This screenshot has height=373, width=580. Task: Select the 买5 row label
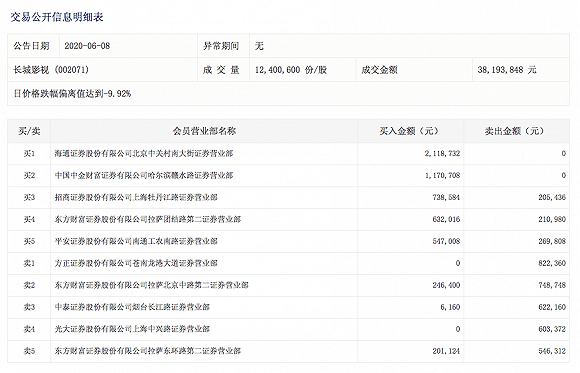29,241
